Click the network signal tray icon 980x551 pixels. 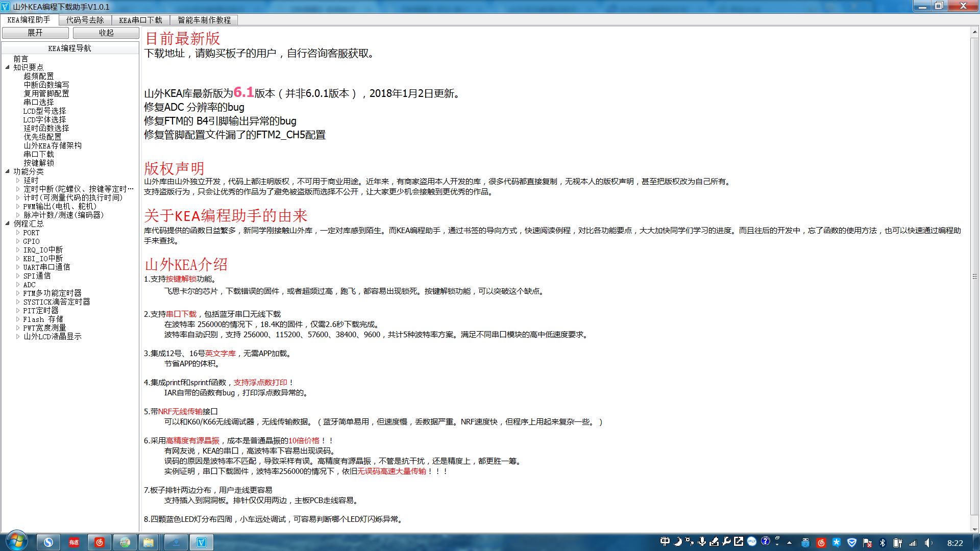click(913, 543)
